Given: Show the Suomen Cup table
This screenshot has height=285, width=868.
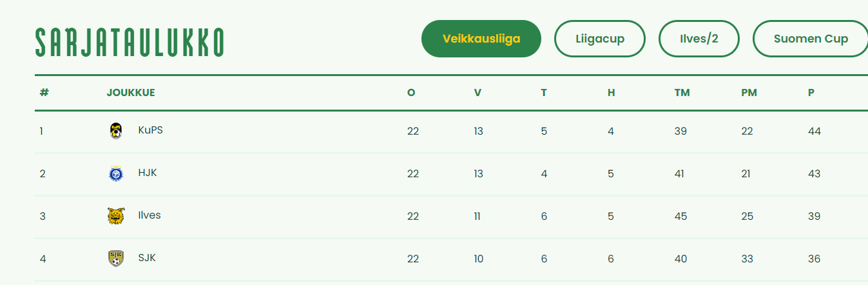Looking at the screenshot, I should pyautogui.click(x=811, y=39).
